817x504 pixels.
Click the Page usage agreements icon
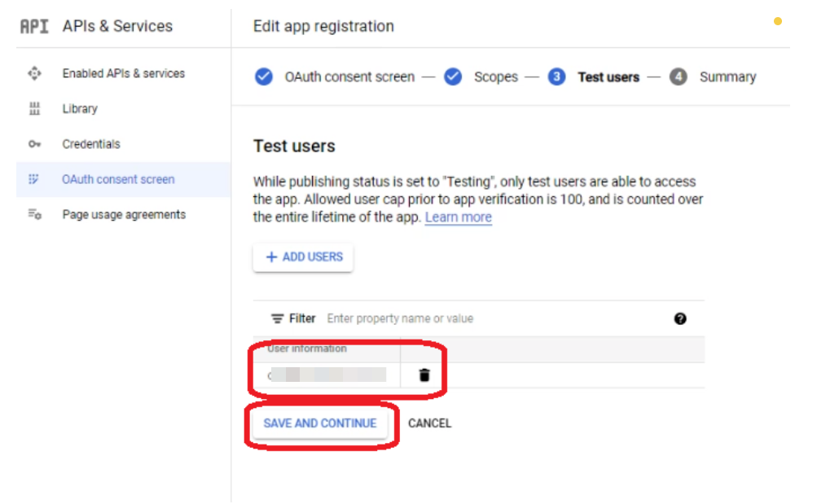[x=34, y=215]
